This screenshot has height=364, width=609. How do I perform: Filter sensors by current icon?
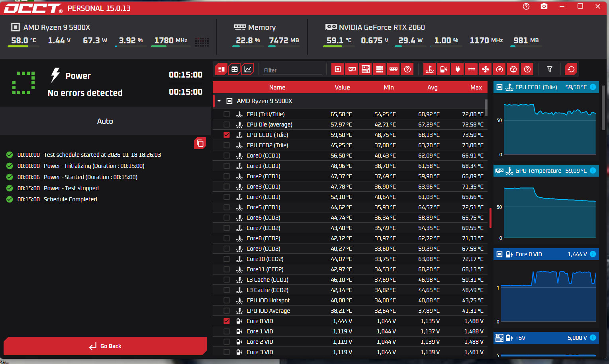(472, 69)
